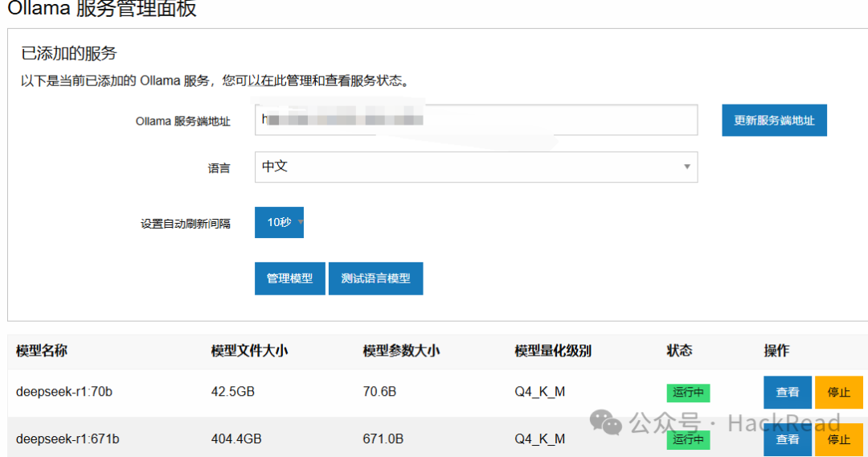
Task: Click the Ollama 服务端地址 label
Action: pyautogui.click(x=182, y=121)
